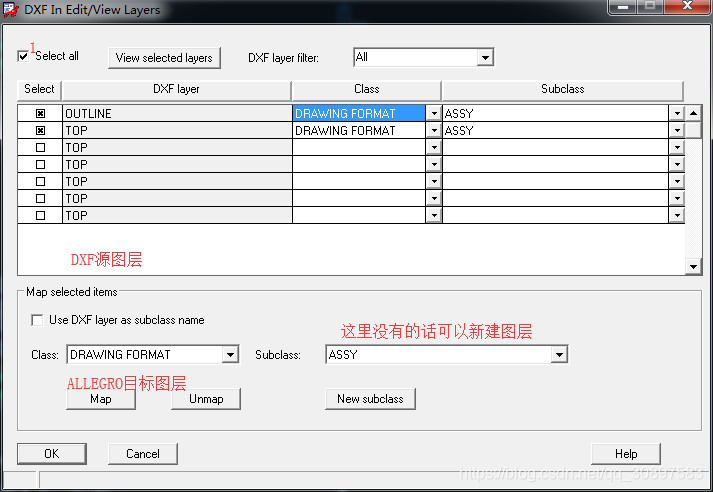This screenshot has width=713, height=492.
Task: Click the View selected layers button
Action: [164, 58]
